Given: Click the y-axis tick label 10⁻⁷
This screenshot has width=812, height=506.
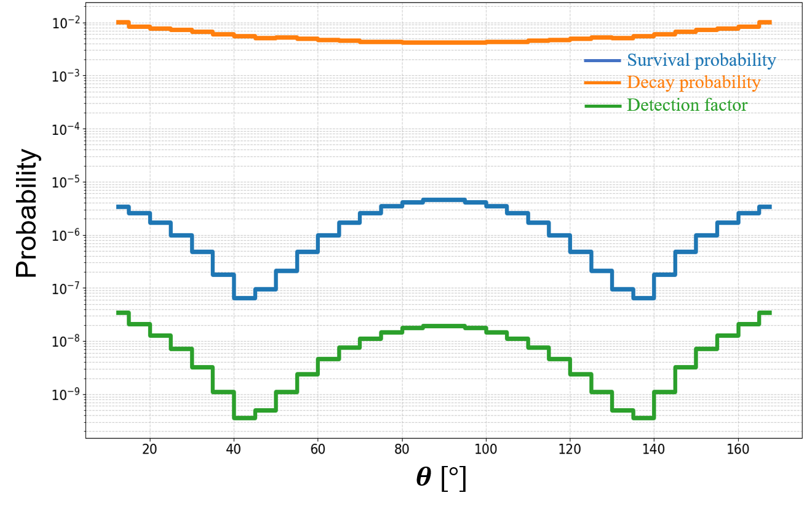Looking at the screenshot, I should [65, 287].
